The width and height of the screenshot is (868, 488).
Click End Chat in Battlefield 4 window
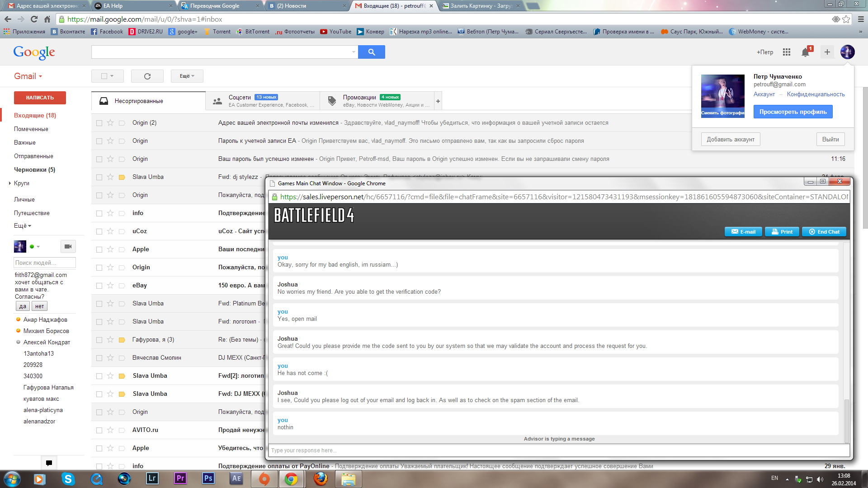click(x=824, y=232)
